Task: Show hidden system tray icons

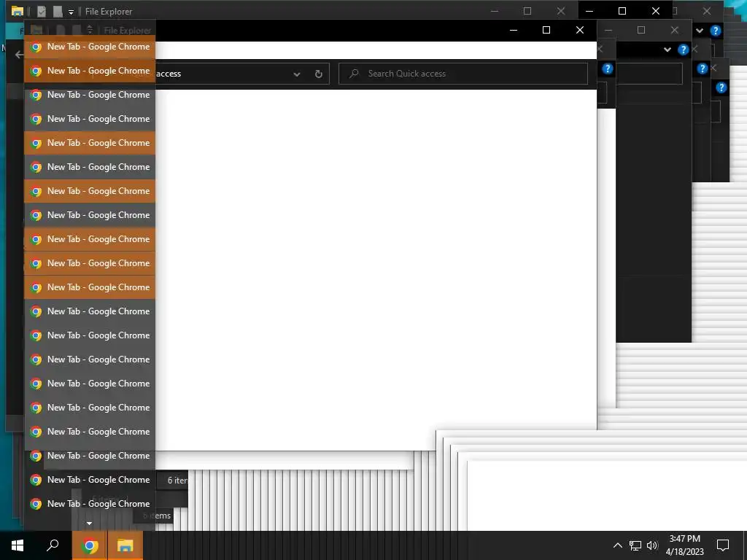Action: coord(617,545)
